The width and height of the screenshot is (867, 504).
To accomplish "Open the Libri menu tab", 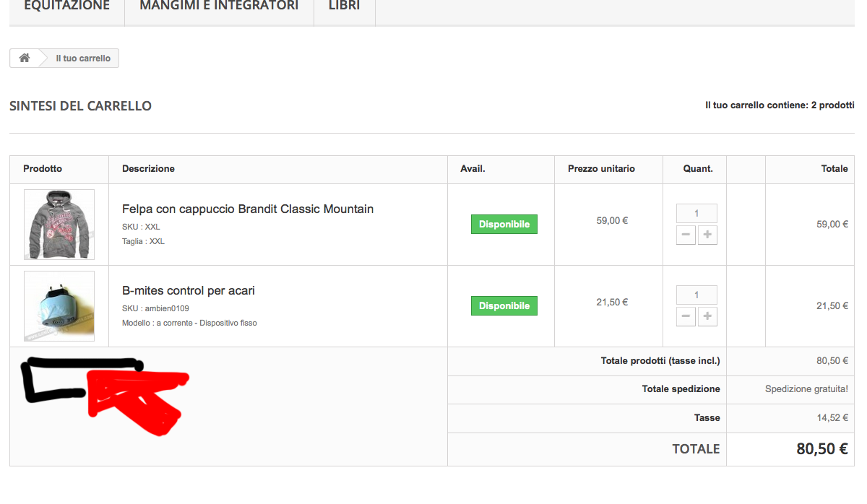I will [x=344, y=6].
